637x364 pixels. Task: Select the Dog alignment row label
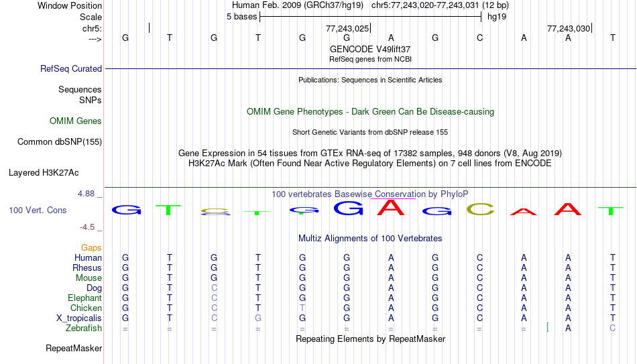click(x=94, y=288)
